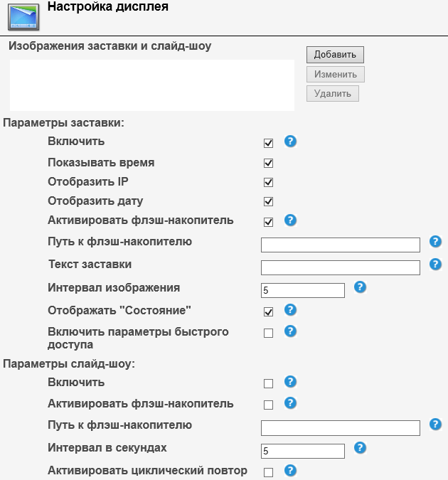
Task: Check Активировать циклический повтор box
Action: (x=268, y=472)
